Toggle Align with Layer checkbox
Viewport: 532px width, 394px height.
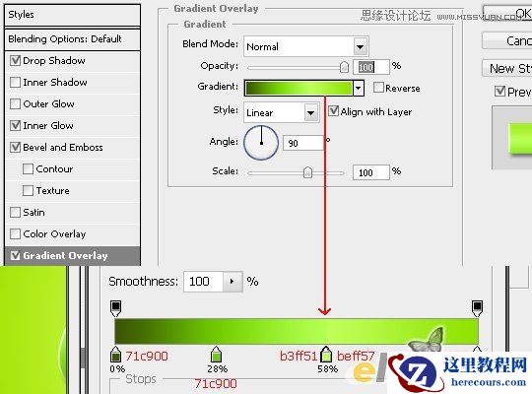pyautogui.click(x=334, y=111)
